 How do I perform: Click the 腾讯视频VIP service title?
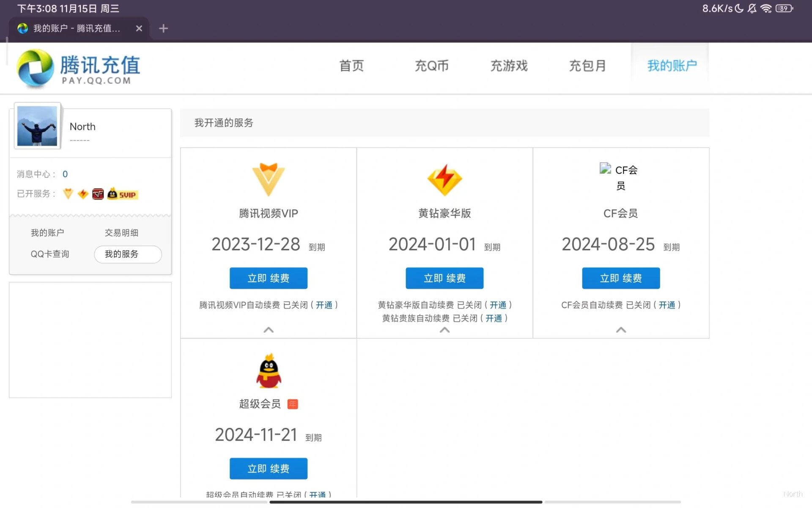tap(269, 213)
